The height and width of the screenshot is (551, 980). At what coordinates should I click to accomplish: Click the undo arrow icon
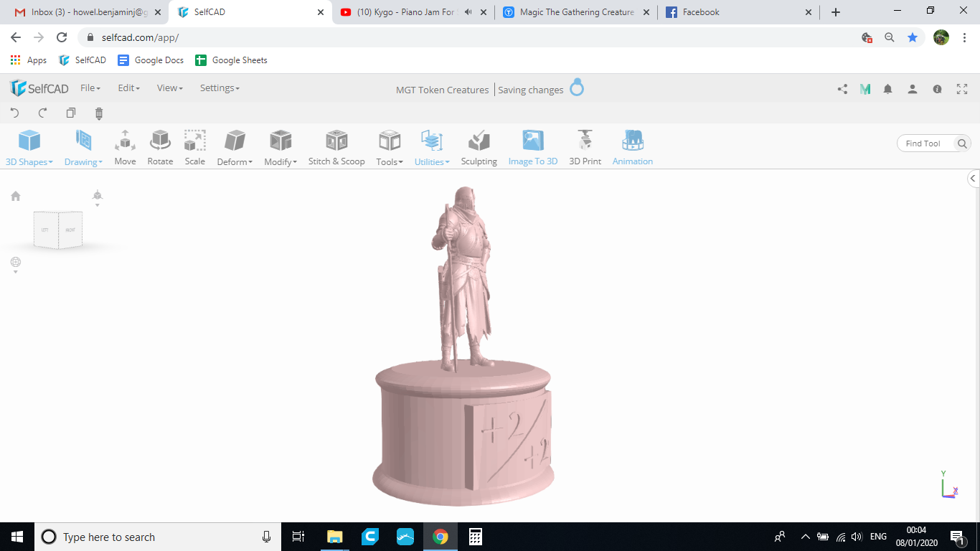pos(14,113)
